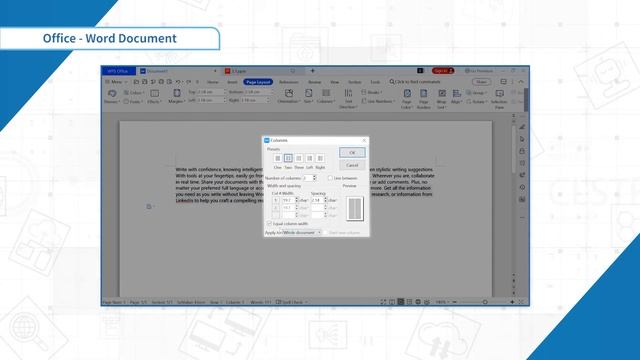Screen dimensions: 640x360
Task: Click the Share button
Action: (x=482, y=82)
